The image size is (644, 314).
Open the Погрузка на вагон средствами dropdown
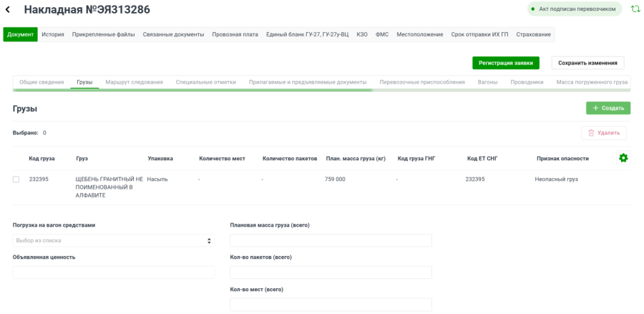pyautogui.click(x=113, y=240)
